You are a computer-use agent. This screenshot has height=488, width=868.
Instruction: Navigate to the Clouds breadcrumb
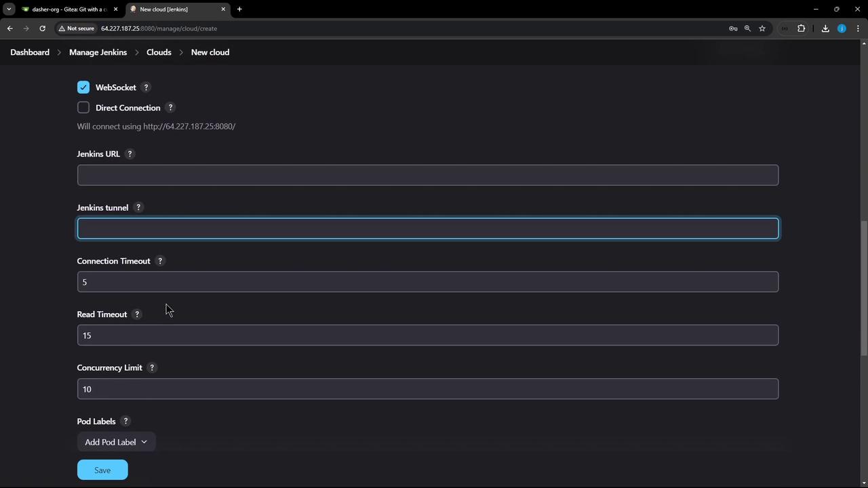pos(159,52)
